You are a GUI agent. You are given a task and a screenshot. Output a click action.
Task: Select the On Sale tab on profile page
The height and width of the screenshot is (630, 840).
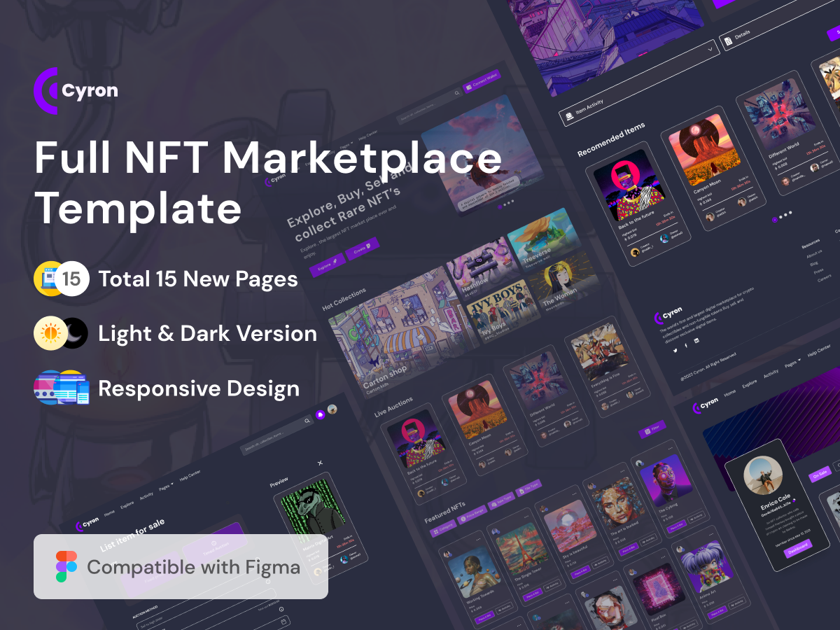click(819, 473)
